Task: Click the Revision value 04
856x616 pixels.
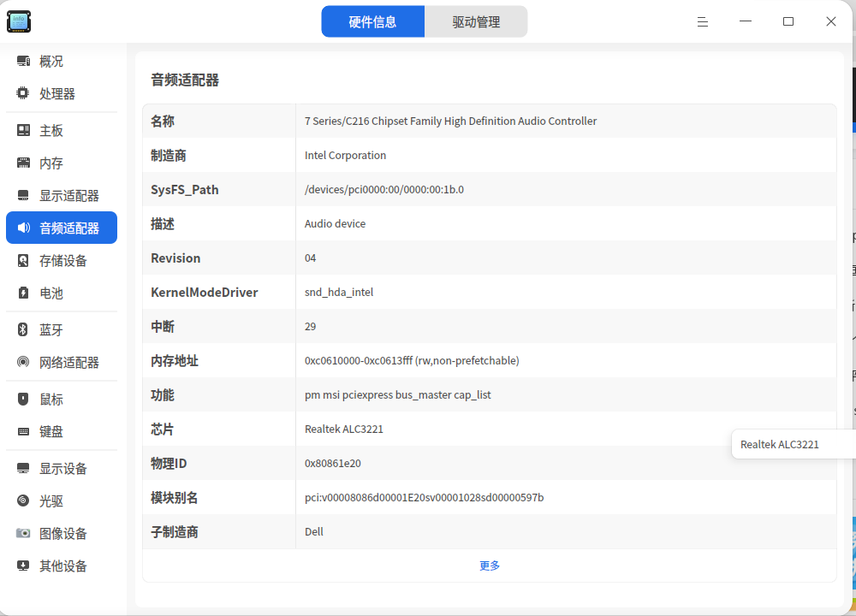Action: (310, 258)
